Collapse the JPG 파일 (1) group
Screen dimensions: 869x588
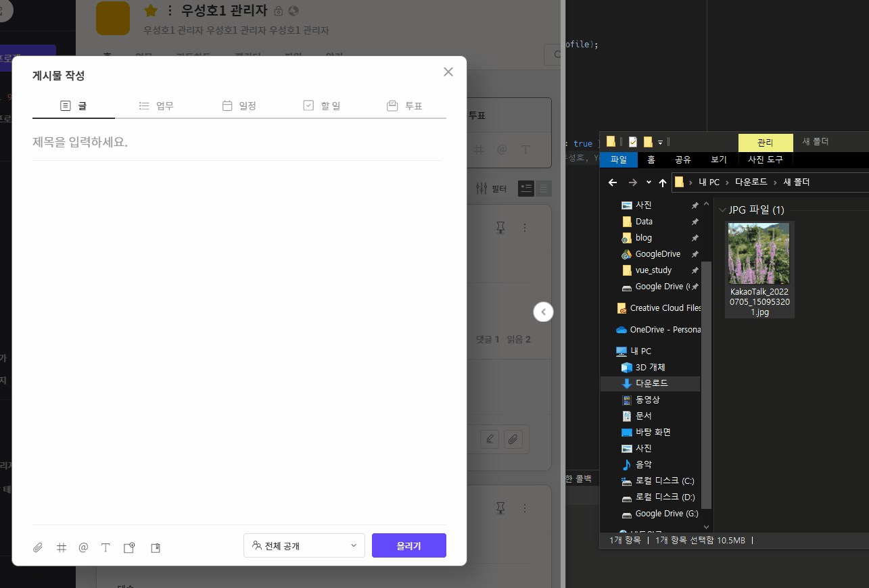[x=722, y=210]
